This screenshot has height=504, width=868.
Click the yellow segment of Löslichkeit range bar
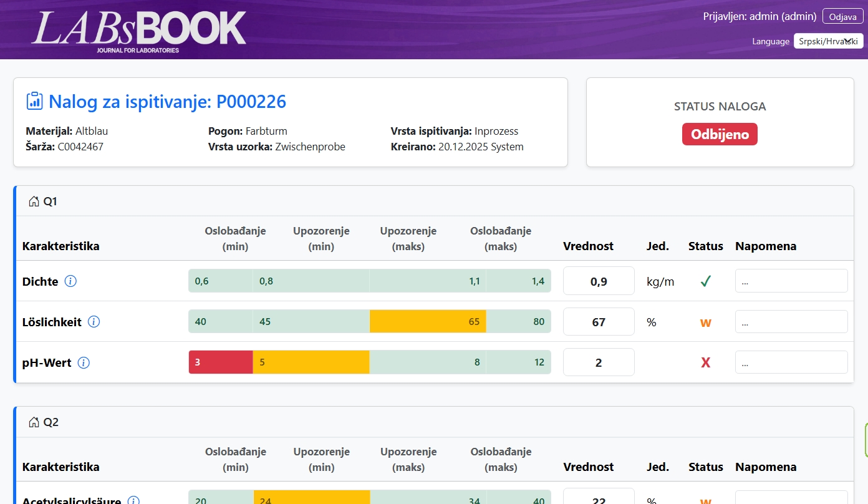point(428,322)
